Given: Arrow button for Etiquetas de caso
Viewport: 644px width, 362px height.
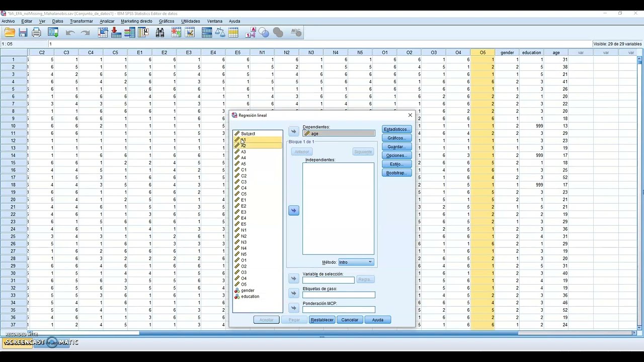Looking at the screenshot, I should [x=294, y=293].
